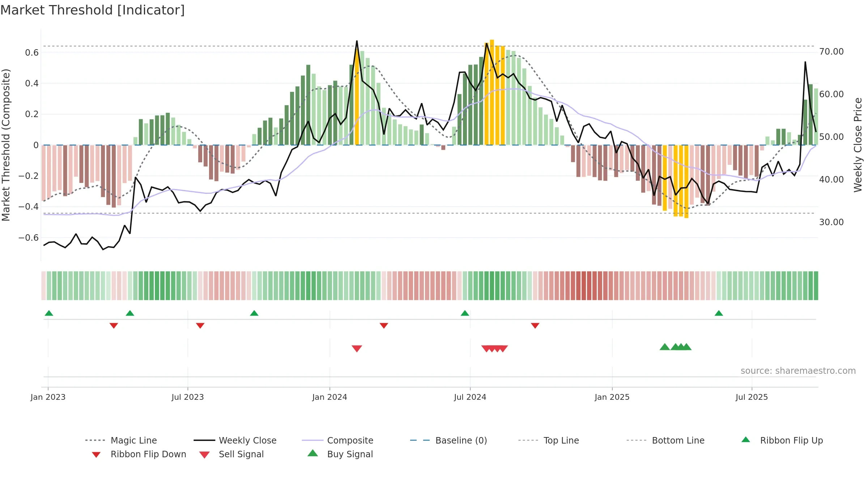Click the 60.00 price axis label
The image size is (868, 488).
pyautogui.click(x=831, y=94)
